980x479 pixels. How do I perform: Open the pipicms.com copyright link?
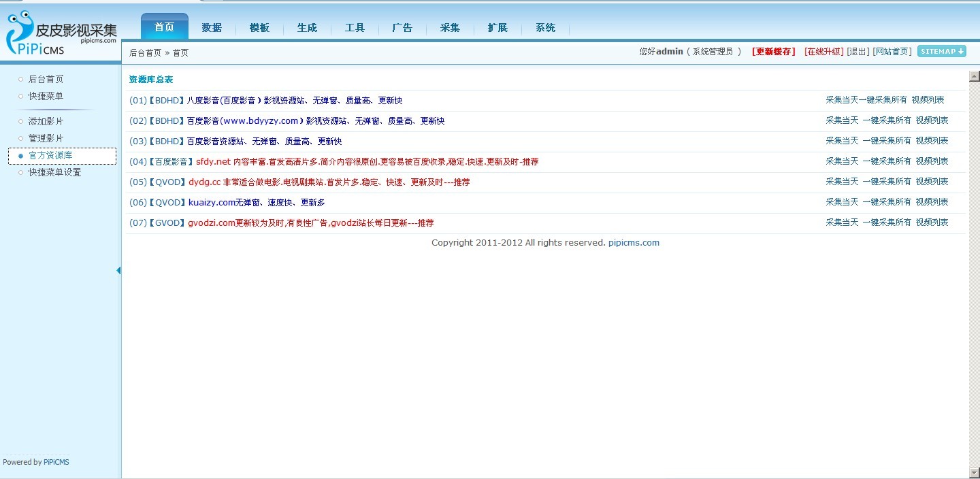(x=634, y=243)
